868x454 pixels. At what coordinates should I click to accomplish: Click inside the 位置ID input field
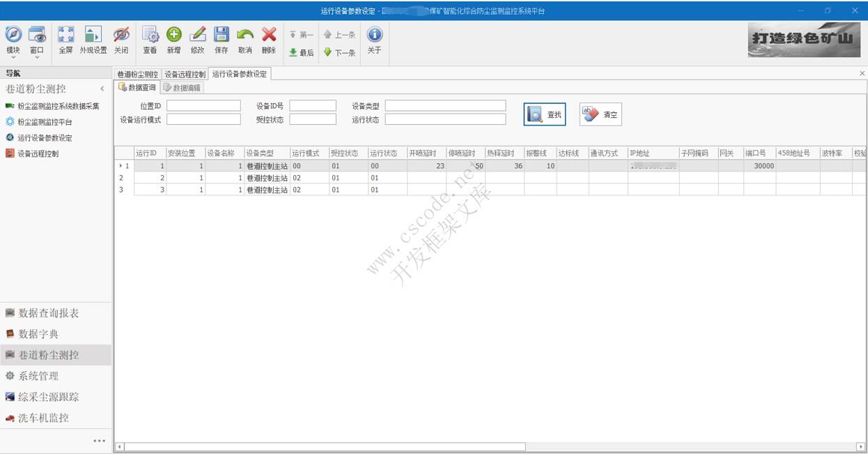(202, 105)
